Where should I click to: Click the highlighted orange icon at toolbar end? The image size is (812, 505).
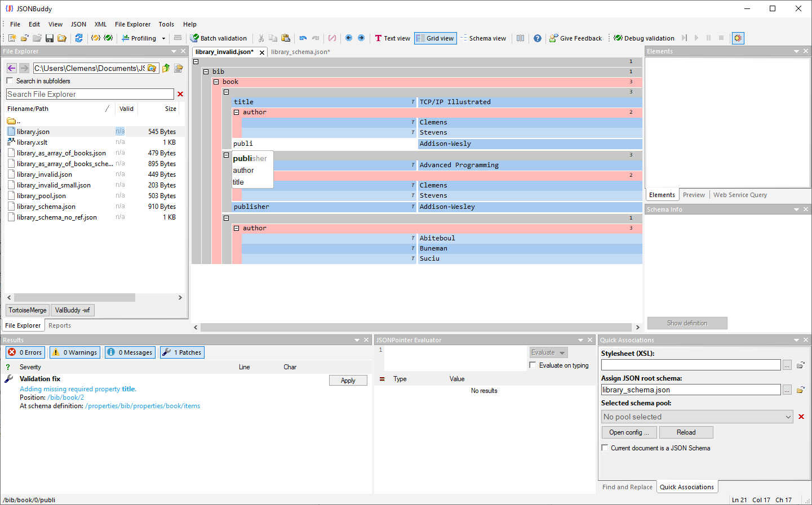pyautogui.click(x=738, y=38)
